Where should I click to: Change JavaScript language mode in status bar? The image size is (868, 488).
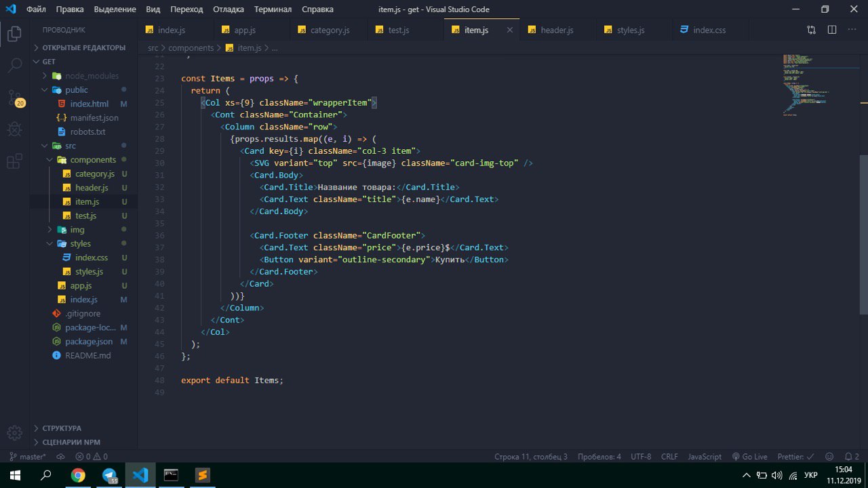click(x=705, y=457)
